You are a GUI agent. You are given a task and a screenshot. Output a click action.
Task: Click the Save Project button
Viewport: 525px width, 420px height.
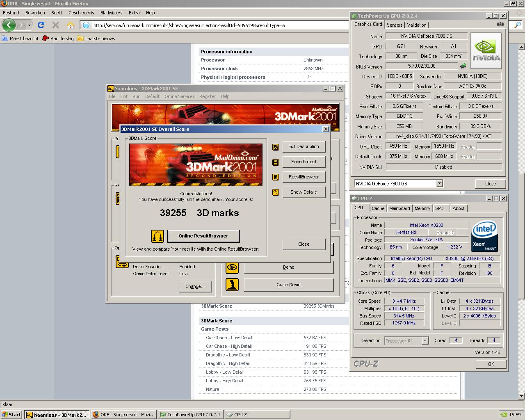(304, 162)
